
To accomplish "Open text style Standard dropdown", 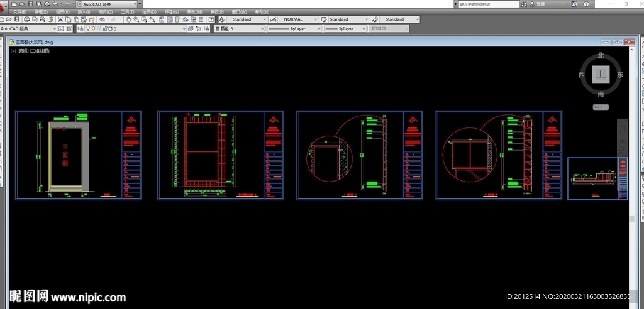I will click(247, 19).
